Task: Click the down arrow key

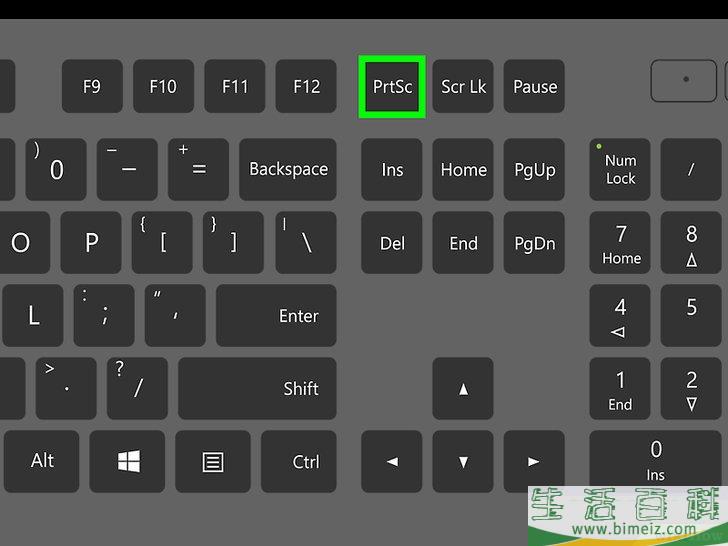Action: (x=463, y=461)
